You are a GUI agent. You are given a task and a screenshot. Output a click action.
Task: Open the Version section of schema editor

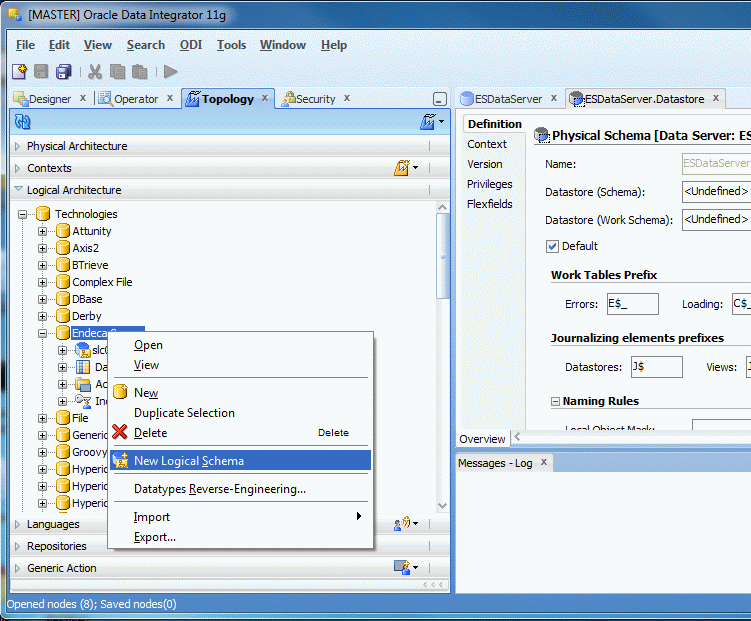(485, 164)
